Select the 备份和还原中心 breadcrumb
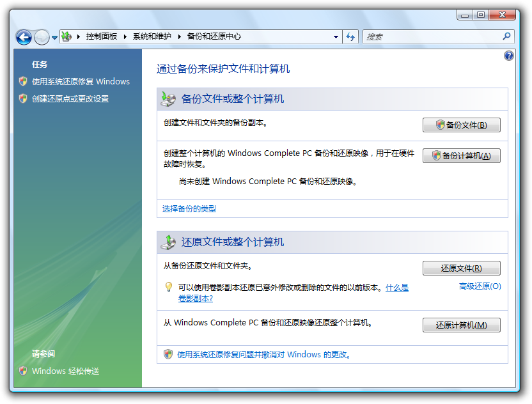 click(214, 36)
